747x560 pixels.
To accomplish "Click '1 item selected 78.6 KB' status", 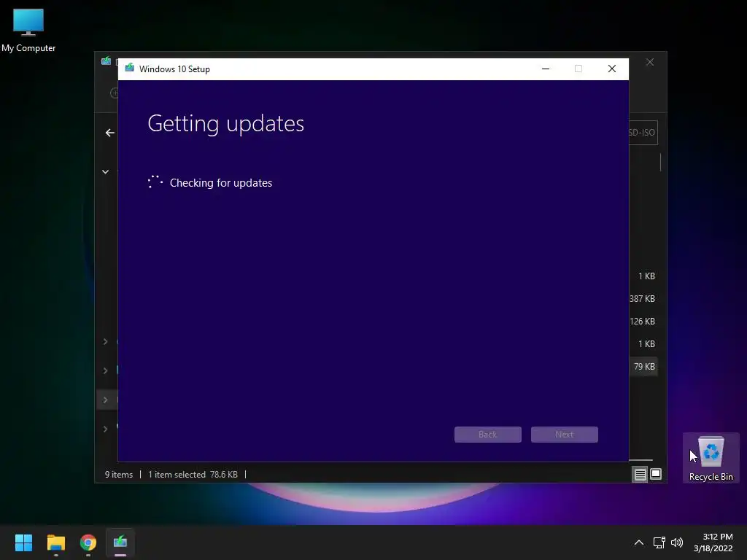I will tap(193, 475).
